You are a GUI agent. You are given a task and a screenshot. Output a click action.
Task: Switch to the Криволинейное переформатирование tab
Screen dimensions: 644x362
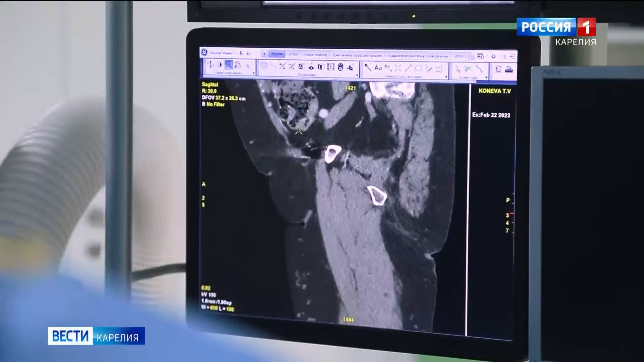point(357,55)
